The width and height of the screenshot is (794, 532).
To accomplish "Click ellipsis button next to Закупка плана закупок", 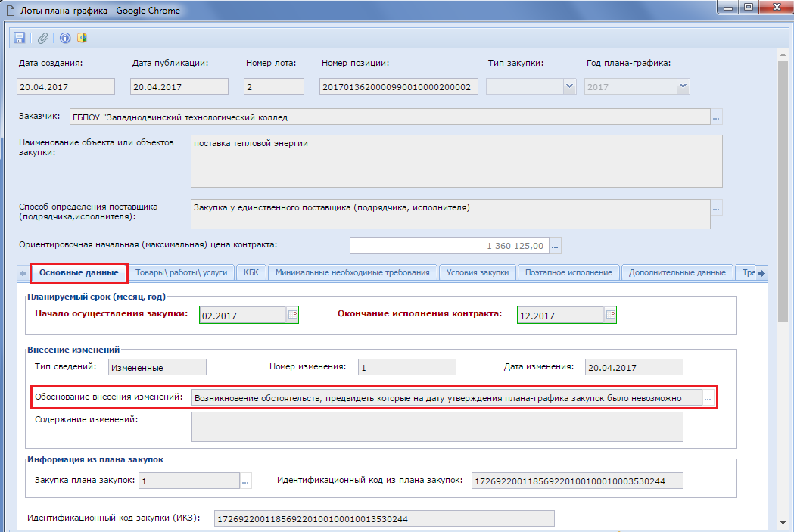I will coord(244,481).
